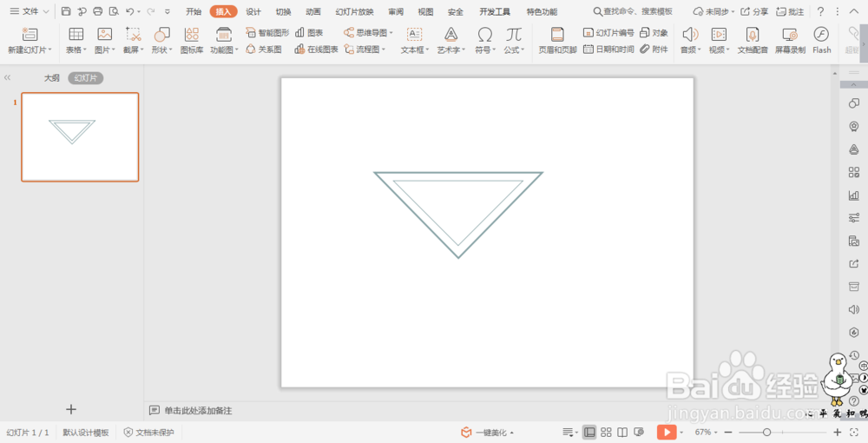The width and height of the screenshot is (868, 443).
Task: Click the zoom slider handle
Action: (766, 432)
